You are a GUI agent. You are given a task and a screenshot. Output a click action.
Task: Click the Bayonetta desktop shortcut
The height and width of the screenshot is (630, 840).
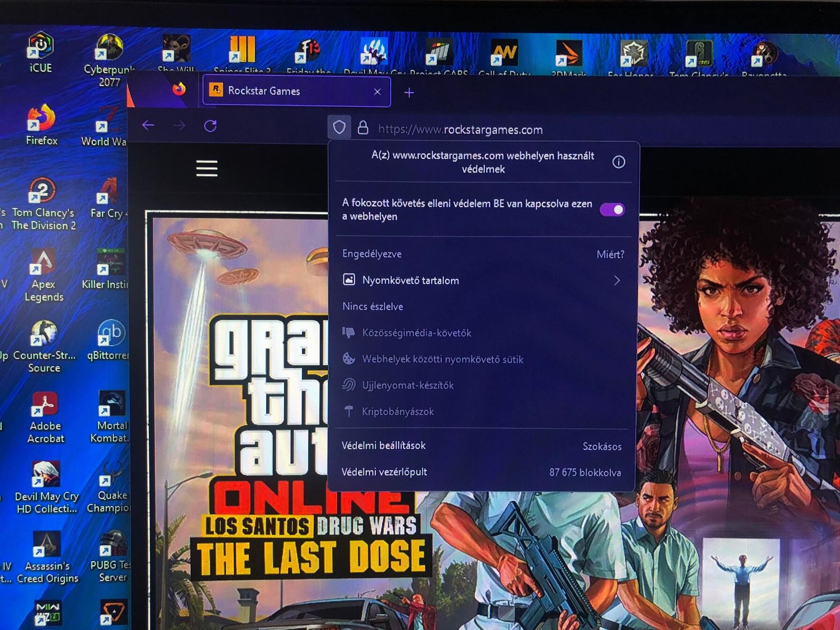tap(764, 59)
